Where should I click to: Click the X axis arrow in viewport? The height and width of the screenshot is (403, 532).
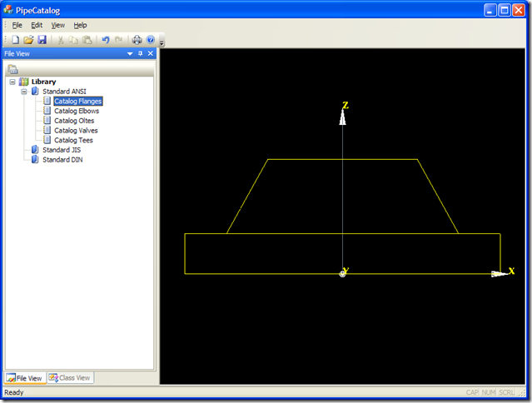(499, 274)
